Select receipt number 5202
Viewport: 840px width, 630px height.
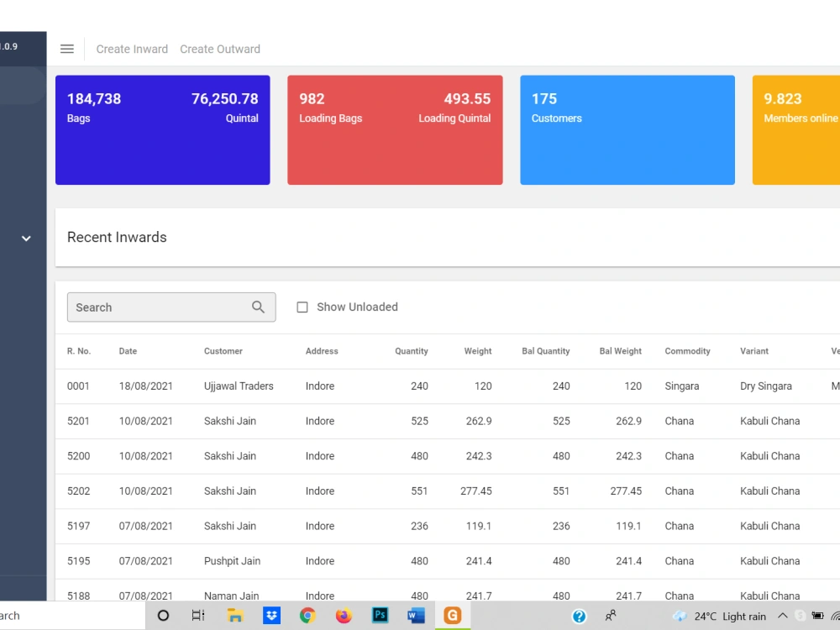tap(78, 491)
